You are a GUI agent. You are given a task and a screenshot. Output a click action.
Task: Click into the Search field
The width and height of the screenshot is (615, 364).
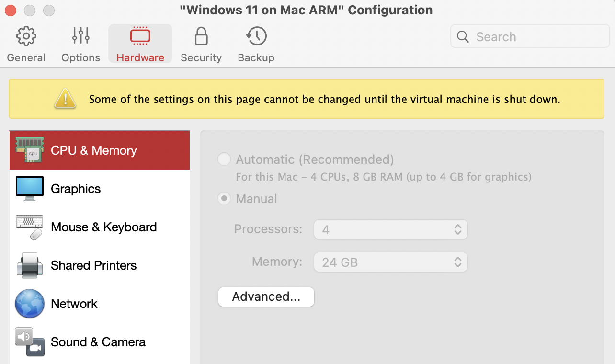click(x=530, y=37)
